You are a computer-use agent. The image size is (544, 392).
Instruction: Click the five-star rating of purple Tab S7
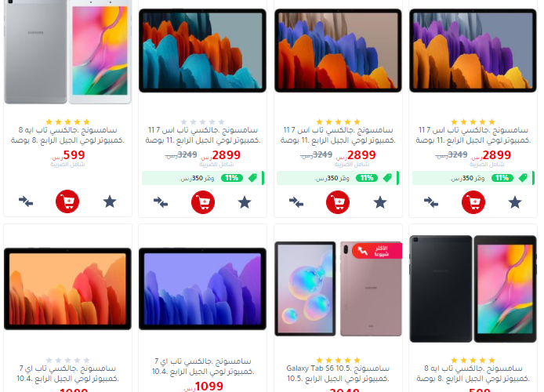pyautogui.click(x=473, y=122)
